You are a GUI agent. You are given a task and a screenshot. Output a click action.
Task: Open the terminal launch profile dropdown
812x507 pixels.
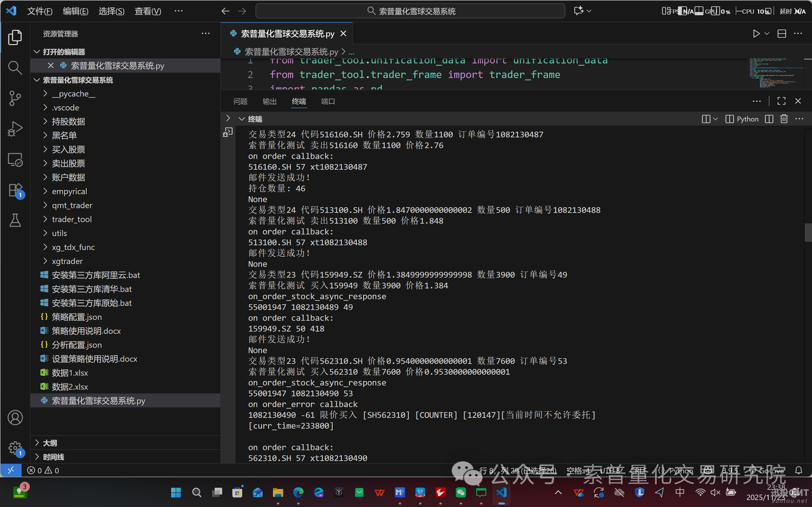pyautogui.click(x=716, y=119)
